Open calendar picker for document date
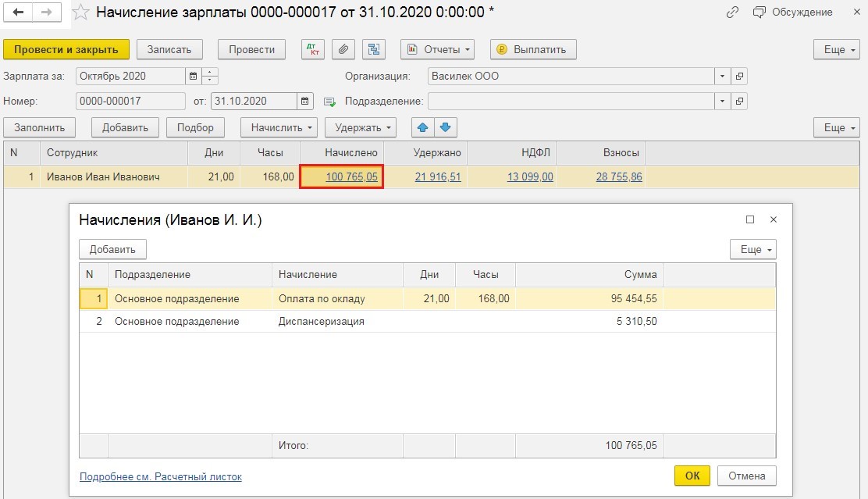The image size is (868, 499). (x=305, y=102)
